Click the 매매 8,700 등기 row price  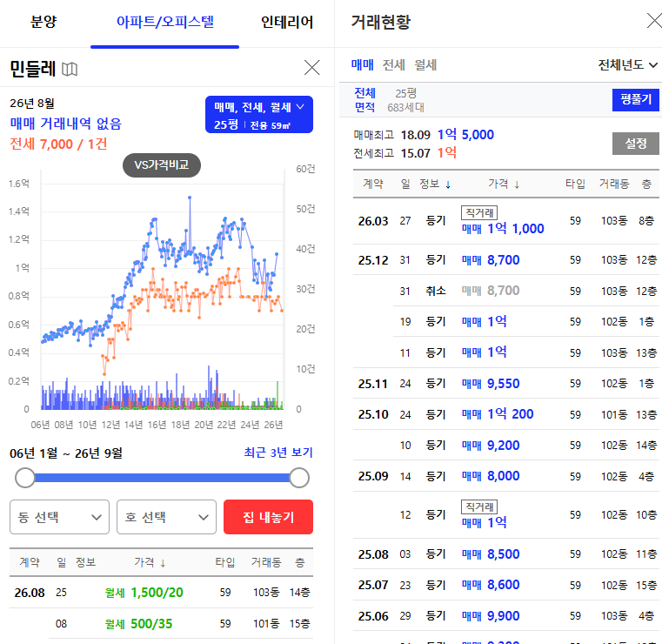pyautogui.click(x=491, y=259)
